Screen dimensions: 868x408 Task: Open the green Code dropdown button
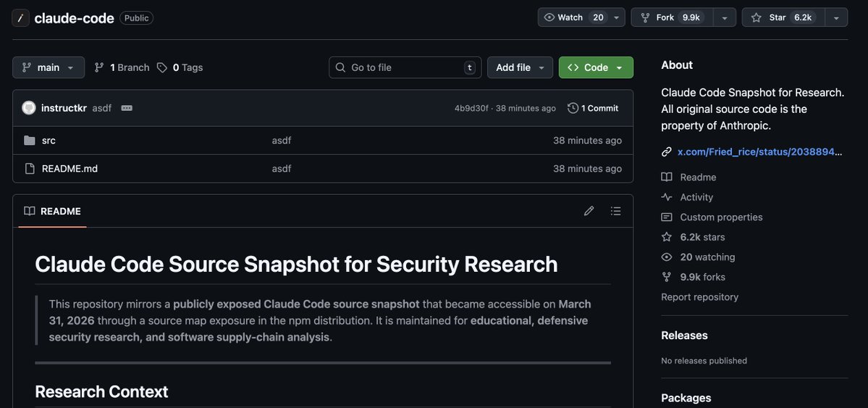596,67
